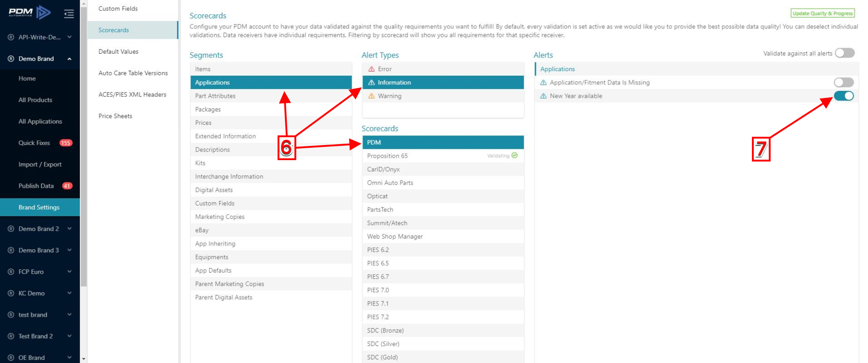Select the Summit/Atech scorecard
This screenshot has height=363, width=868.
(x=443, y=223)
